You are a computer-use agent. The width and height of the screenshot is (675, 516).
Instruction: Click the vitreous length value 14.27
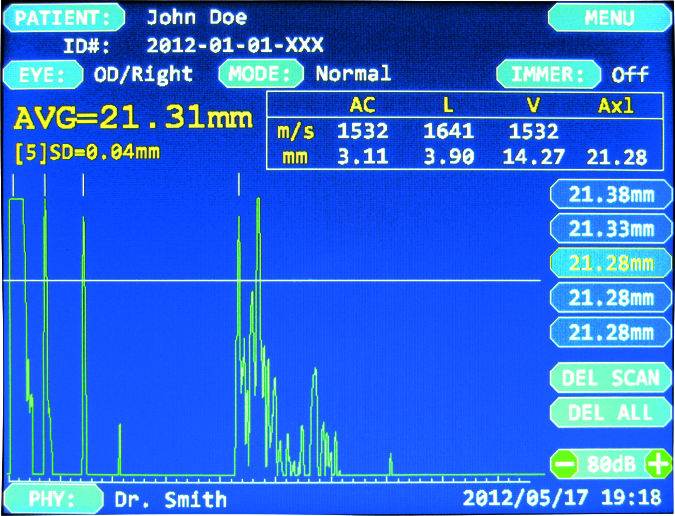point(533,157)
